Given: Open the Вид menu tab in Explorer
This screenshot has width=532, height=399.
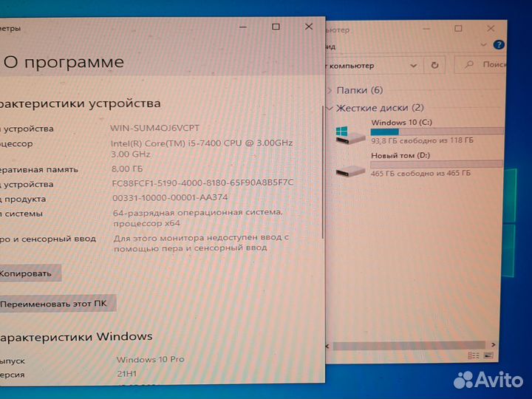Looking at the screenshot, I should point(331,47).
